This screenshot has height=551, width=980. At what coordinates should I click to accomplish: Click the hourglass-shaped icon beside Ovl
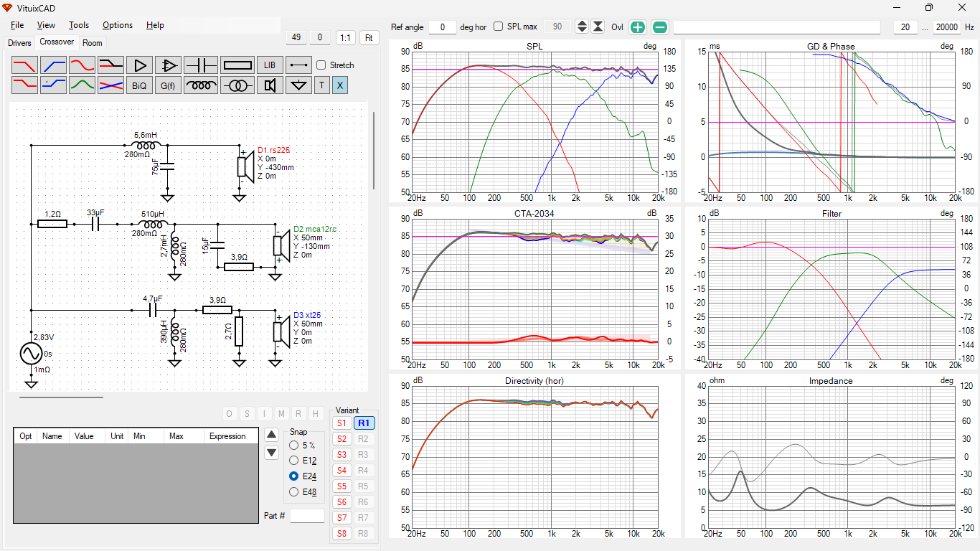(598, 27)
